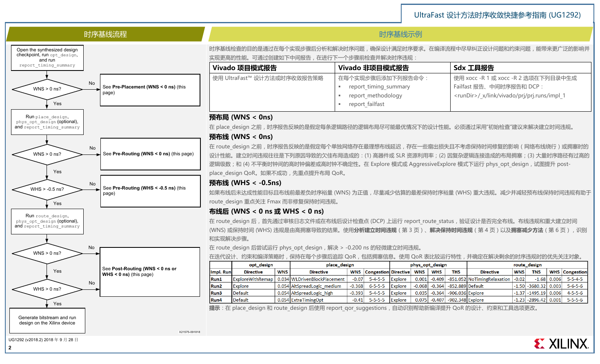The image size is (600, 364).
Task: Click the route_design column group header
Action: pos(527,265)
